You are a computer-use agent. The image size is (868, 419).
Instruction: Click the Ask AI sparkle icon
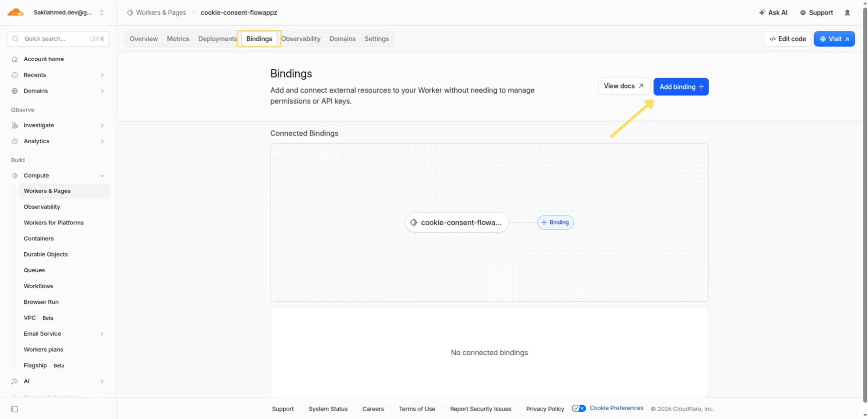tap(762, 13)
